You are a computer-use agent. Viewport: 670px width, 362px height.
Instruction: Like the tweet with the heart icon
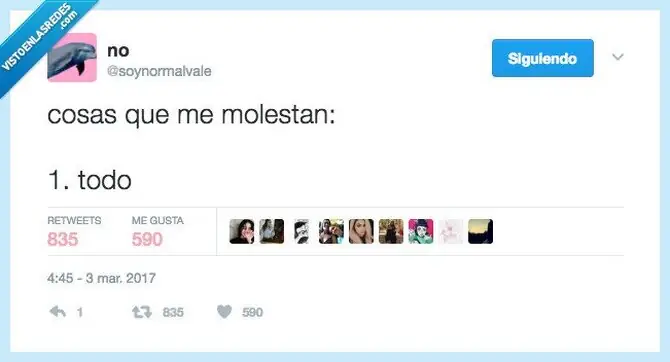(224, 312)
